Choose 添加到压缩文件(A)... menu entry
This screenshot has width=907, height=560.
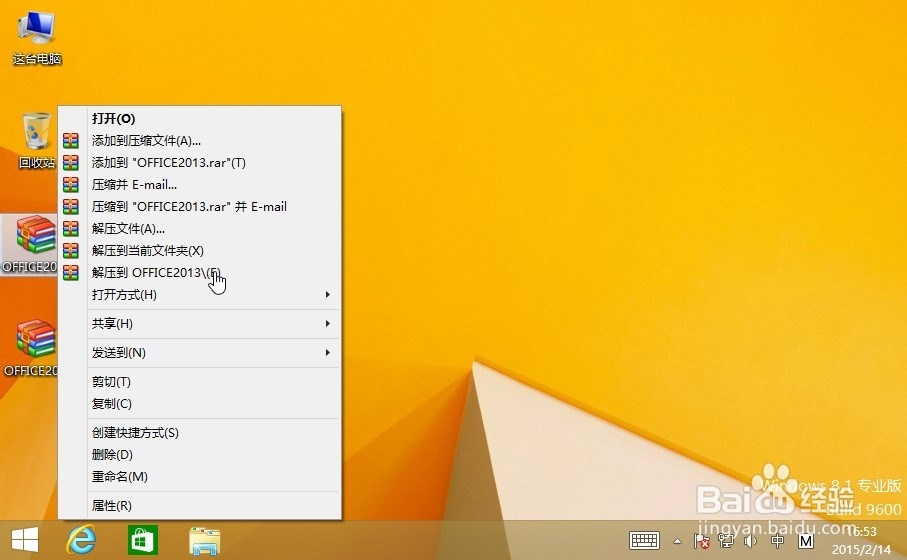200,141
